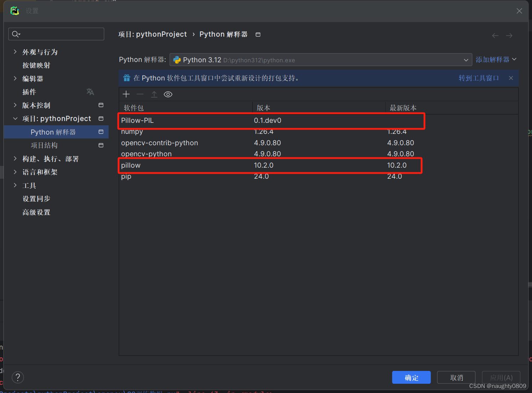The image size is (532, 393).
Task: Select 项目结构 in settings tree
Action: [x=44, y=145]
